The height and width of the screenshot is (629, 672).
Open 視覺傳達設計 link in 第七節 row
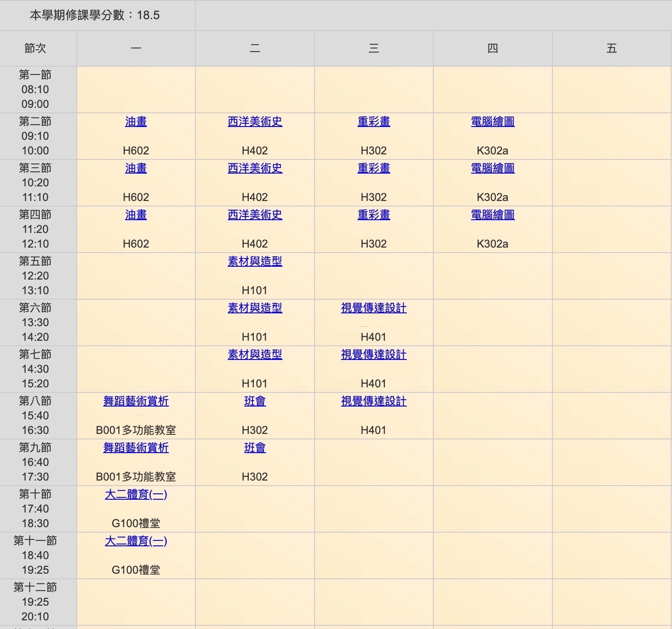(374, 354)
